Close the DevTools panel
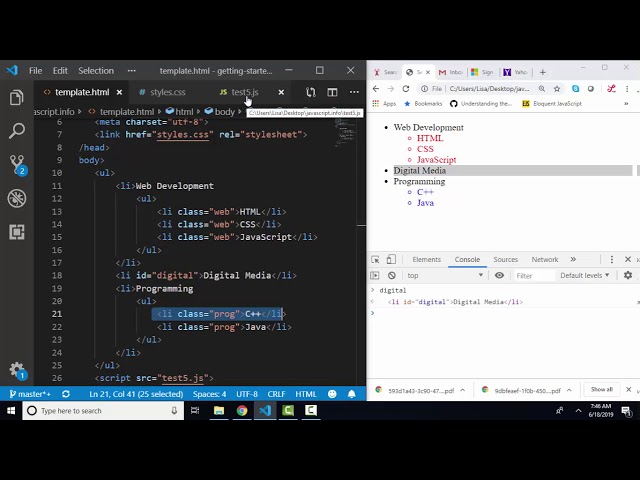This screenshot has height=480, width=640. pos(628,260)
